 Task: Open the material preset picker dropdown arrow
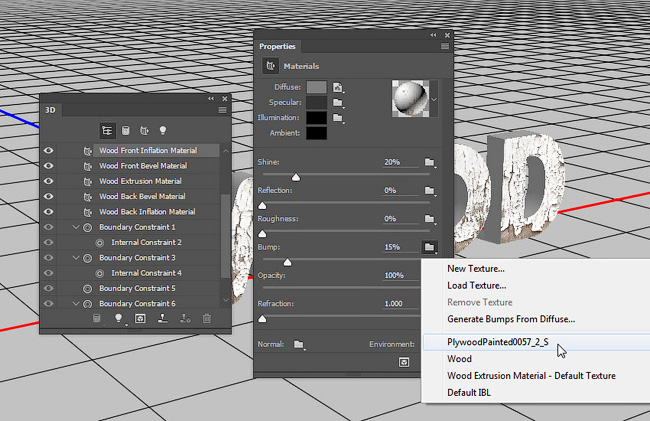(434, 99)
